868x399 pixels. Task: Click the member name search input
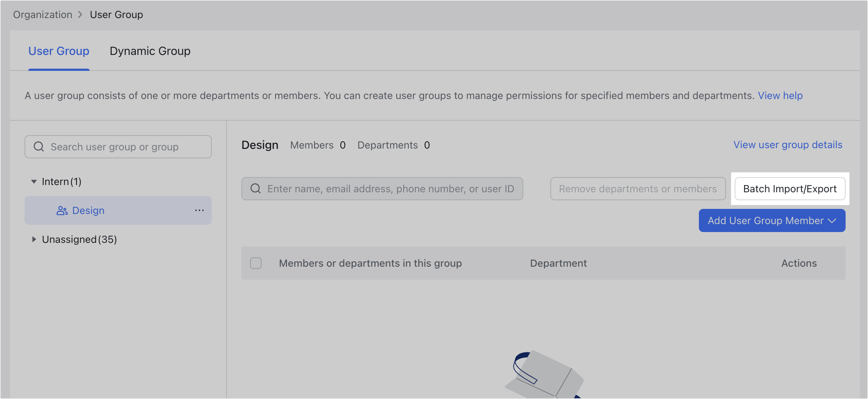[x=379, y=188]
